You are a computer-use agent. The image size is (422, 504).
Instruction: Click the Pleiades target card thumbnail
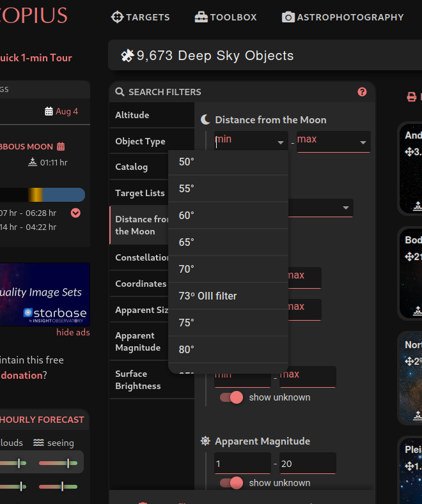(410, 471)
